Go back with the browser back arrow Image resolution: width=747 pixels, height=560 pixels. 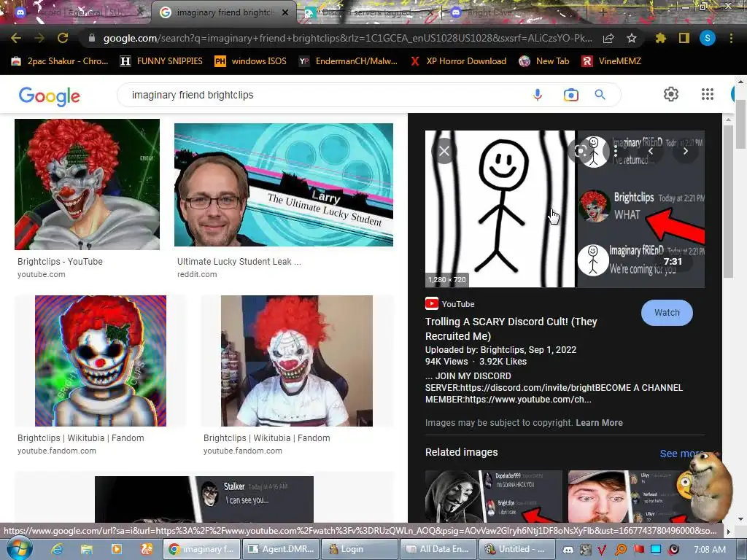tap(16, 38)
